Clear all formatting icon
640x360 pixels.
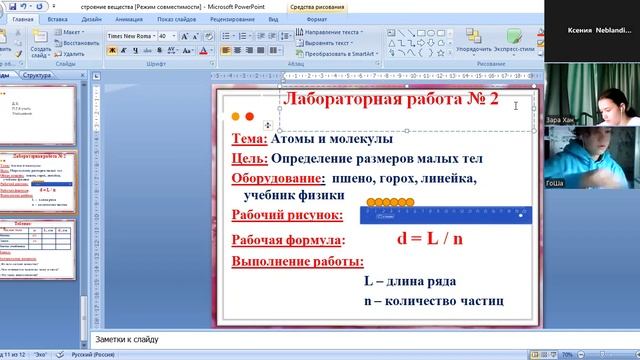pos(209,36)
